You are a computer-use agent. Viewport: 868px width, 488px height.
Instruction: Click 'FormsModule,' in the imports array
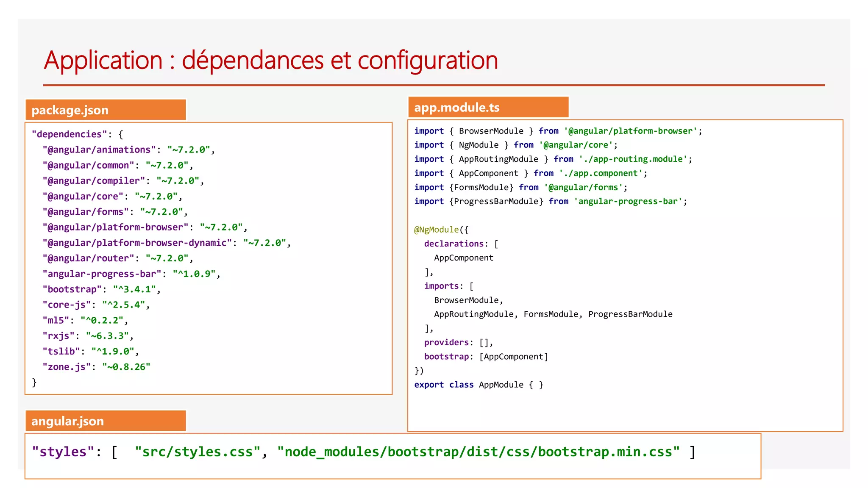[x=553, y=314]
